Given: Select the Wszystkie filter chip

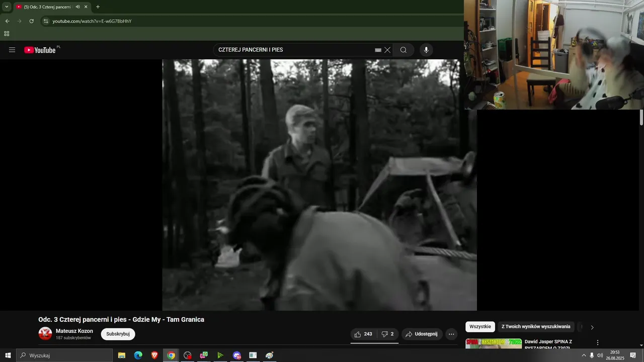Looking at the screenshot, I should pyautogui.click(x=480, y=327).
